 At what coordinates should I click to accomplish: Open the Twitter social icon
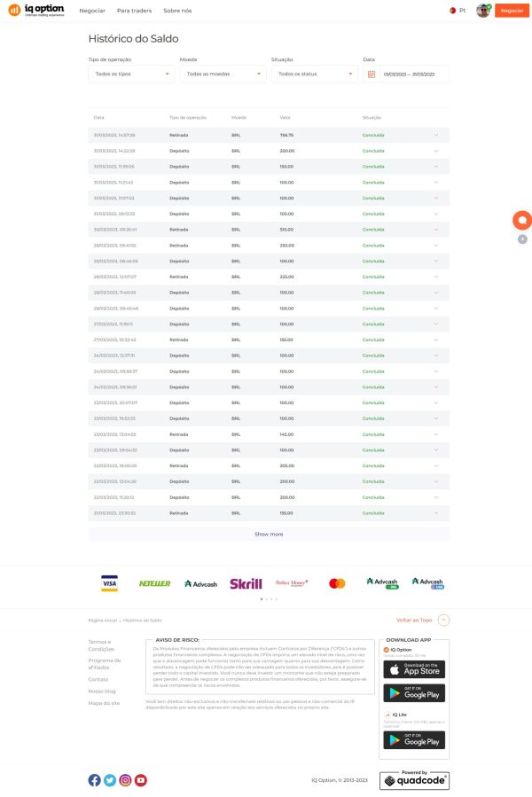point(110,780)
